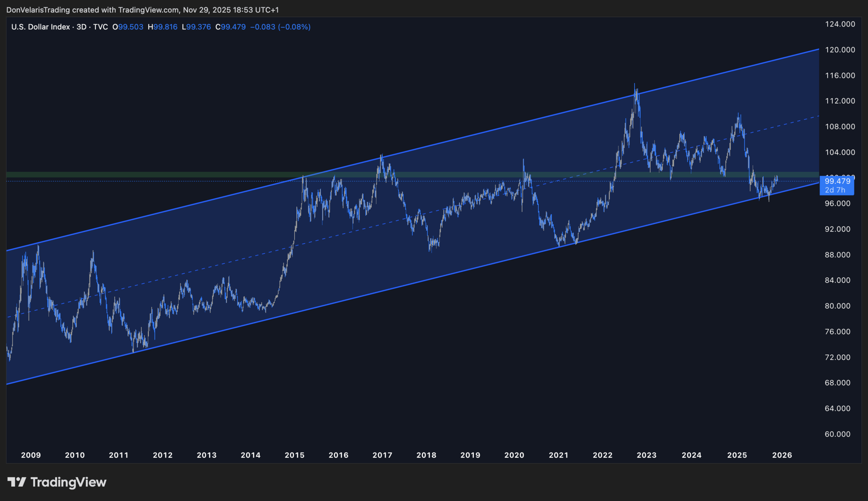Click the 120.000 price scale label
This screenshot has width=868, height=501.
click(x=840, y=50)
